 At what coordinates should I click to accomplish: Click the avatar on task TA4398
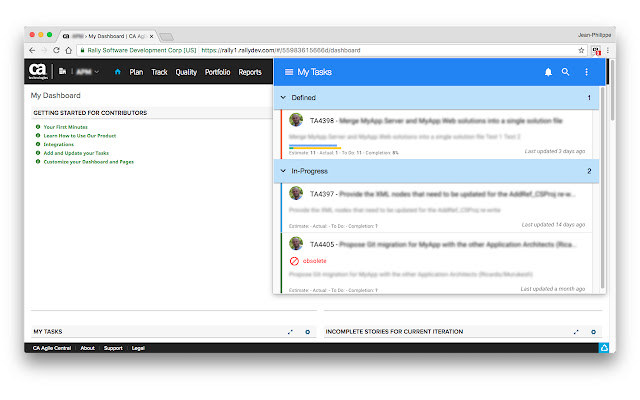tap(296, 120)
